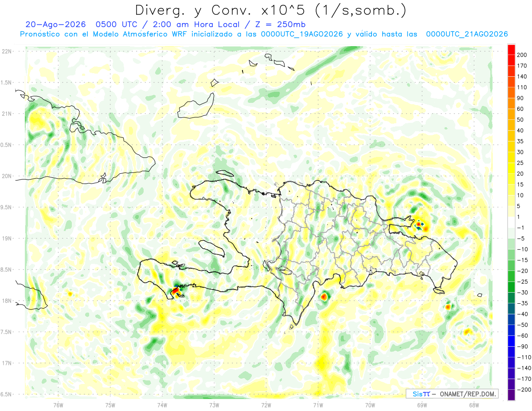Click the '76W' longitude axis label
The image size is (532, 411).
tap(58, 405)
